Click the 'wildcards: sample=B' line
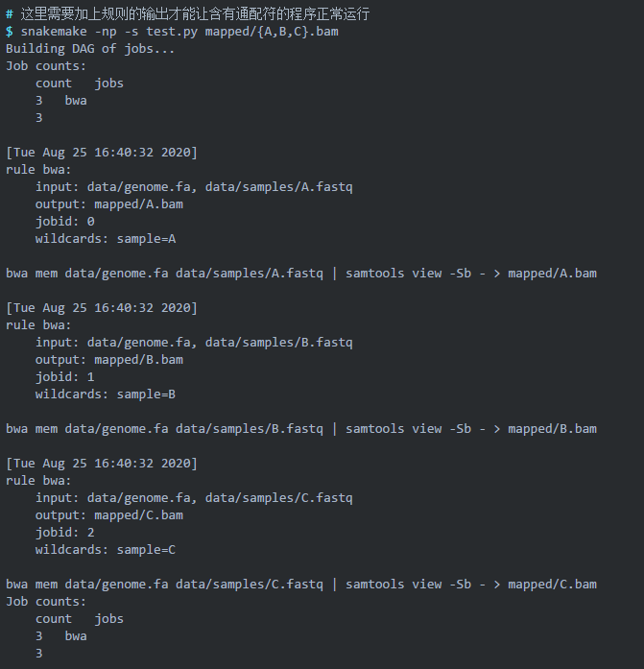The height and width of the screenshot is (669, 644). pyautogui.click(x=106, y=394)
